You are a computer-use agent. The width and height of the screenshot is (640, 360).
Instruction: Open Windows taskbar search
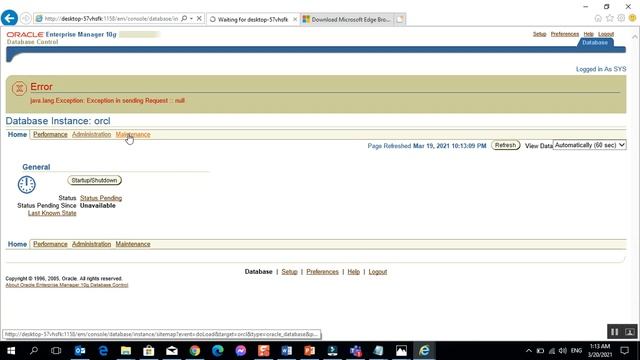34,351
